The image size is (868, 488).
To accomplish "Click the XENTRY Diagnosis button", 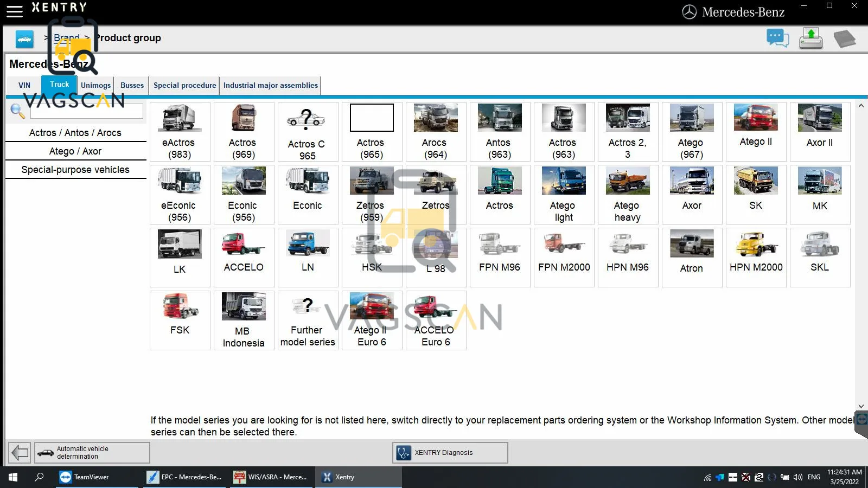I will pos(450,452).
